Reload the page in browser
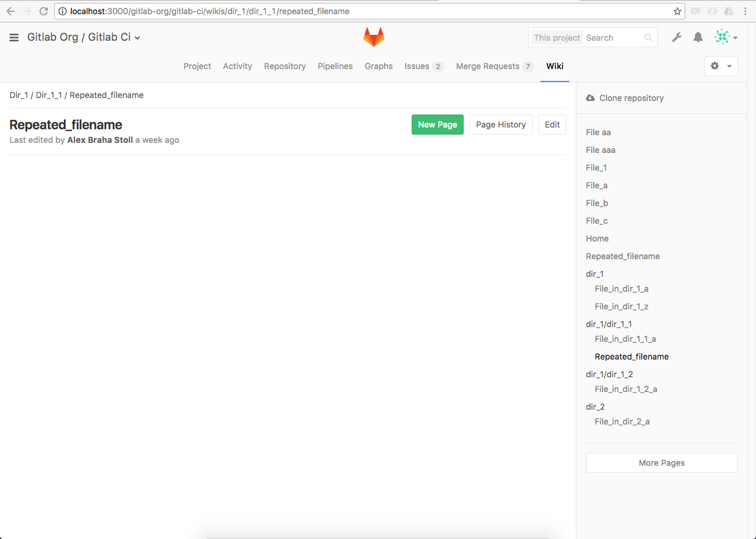Image resolution: width=756 pixels, height=539 pixels. (43, 11)
